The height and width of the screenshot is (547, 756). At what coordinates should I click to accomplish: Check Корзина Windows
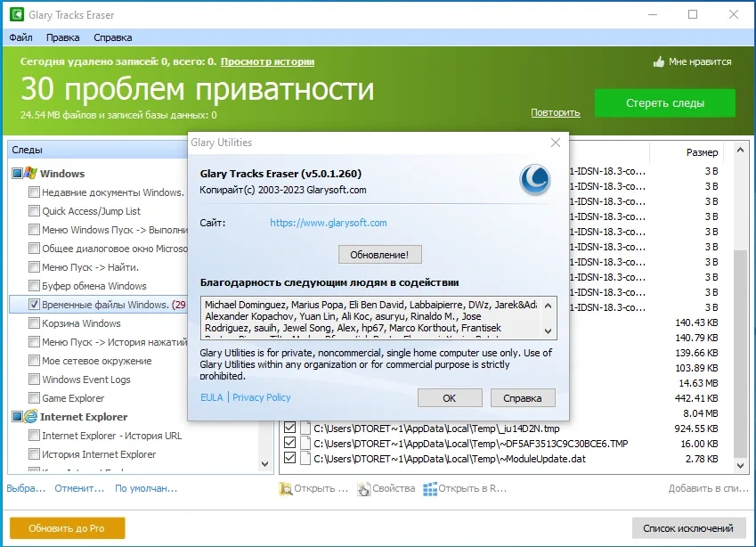pyautogui.click(x=34, y=322)
